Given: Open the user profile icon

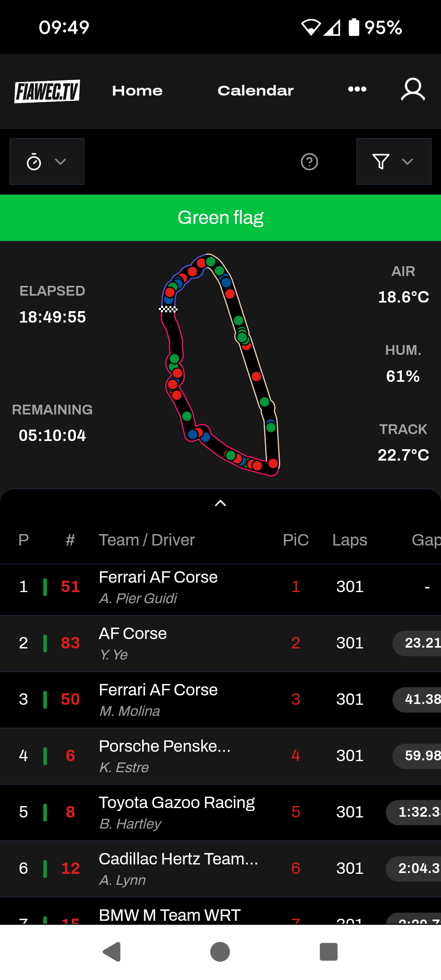Looking at the screenshot, I should tap(412, 90).
